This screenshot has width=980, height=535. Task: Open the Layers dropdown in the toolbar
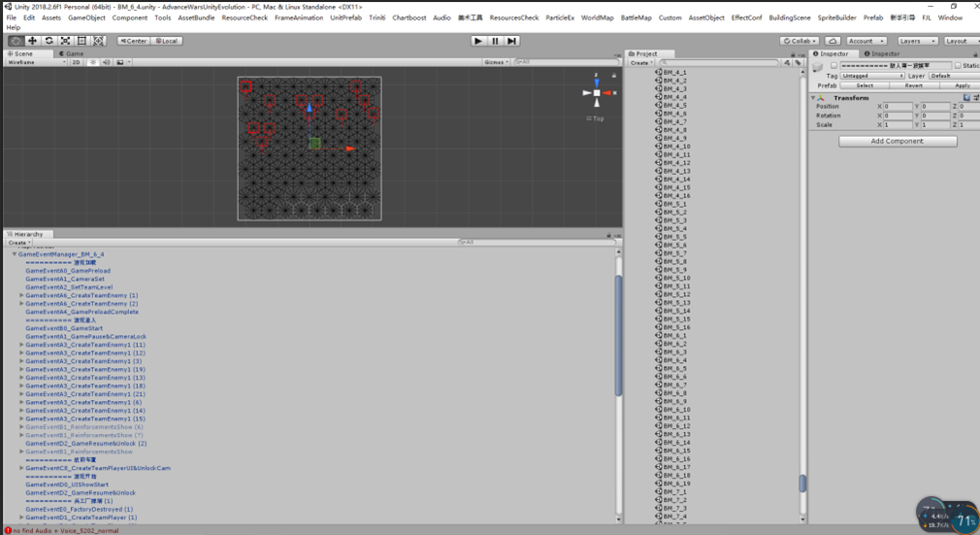[917, 41]
